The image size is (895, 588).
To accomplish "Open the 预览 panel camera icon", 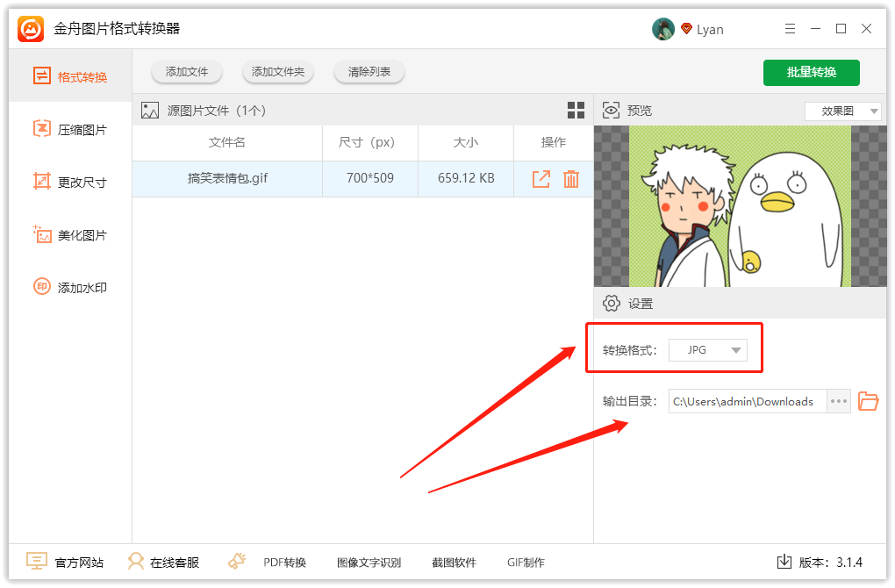I will [x=610, y=110].
